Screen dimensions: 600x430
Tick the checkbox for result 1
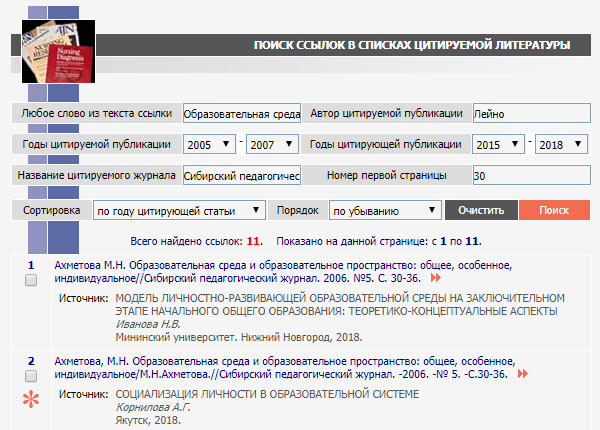point(30,281)
